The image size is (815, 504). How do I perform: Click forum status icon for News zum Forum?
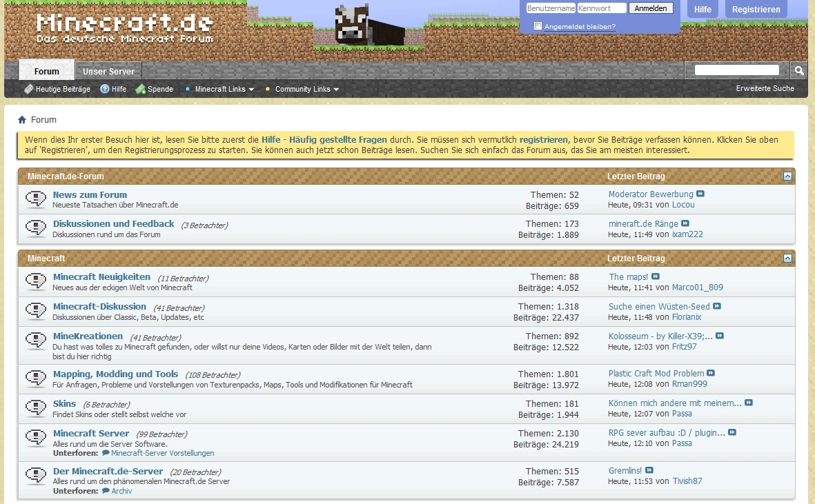36,199
